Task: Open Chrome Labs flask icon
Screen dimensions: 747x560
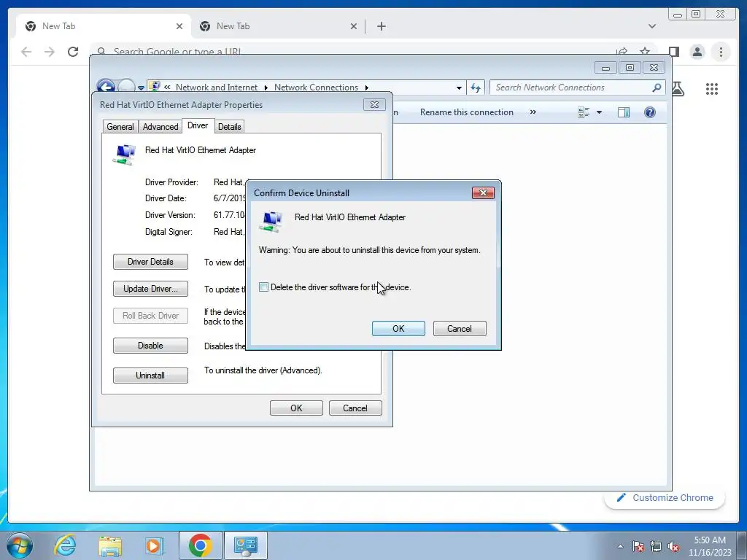Action: 678,88
